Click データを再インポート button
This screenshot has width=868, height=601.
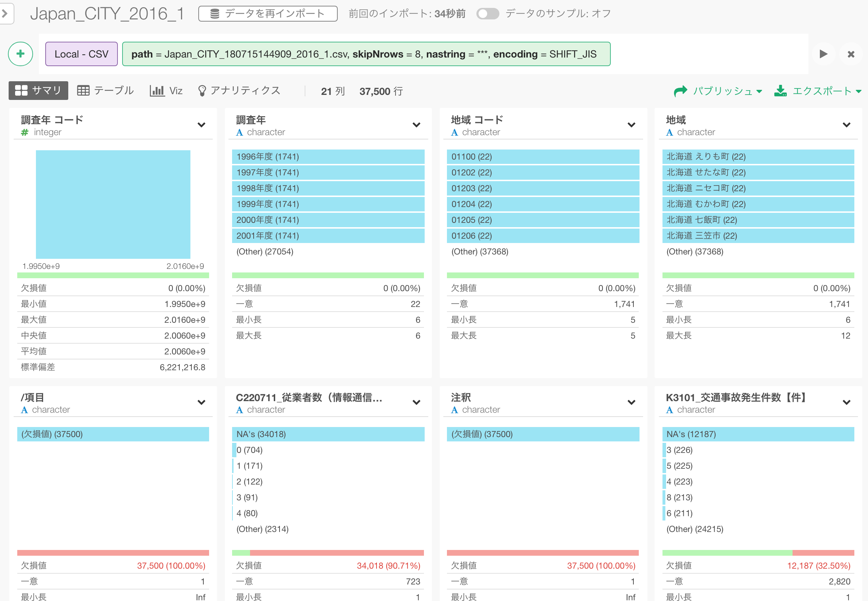[268, 14]
